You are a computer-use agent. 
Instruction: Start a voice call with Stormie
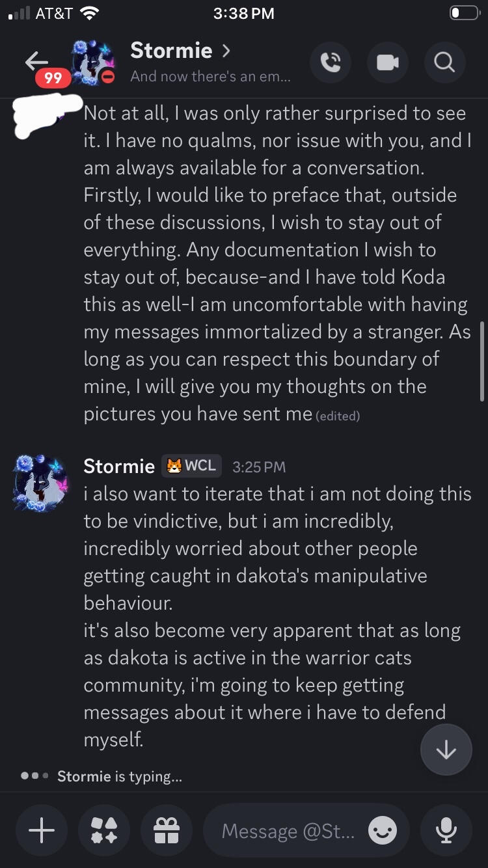click(x=331, y=62)
